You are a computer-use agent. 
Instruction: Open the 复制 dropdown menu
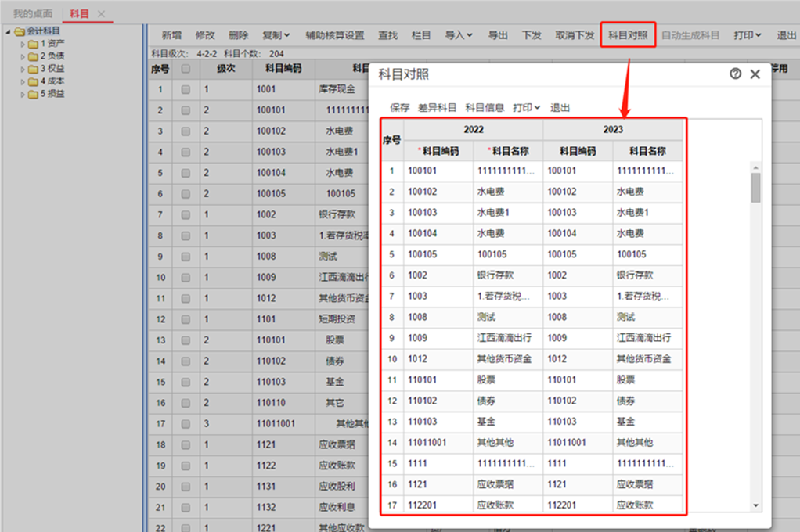276,35
